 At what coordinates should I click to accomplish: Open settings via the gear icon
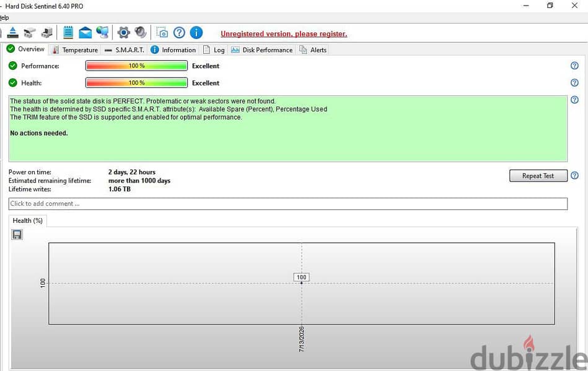pos(123,33)
